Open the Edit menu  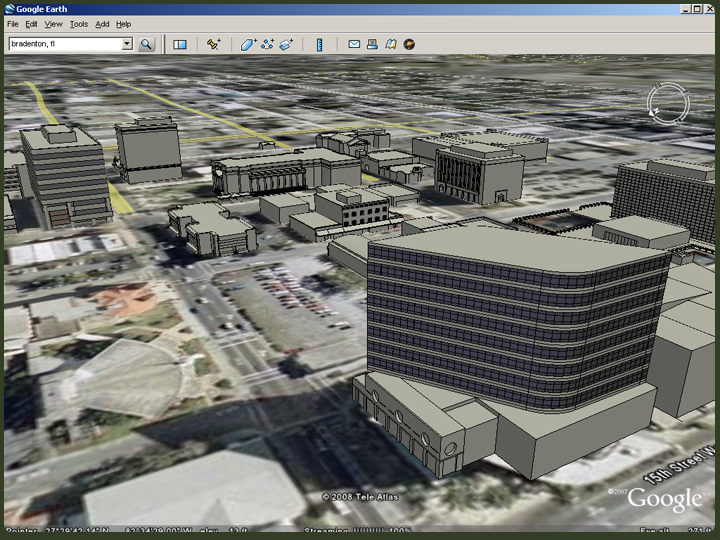coord(31,24)
